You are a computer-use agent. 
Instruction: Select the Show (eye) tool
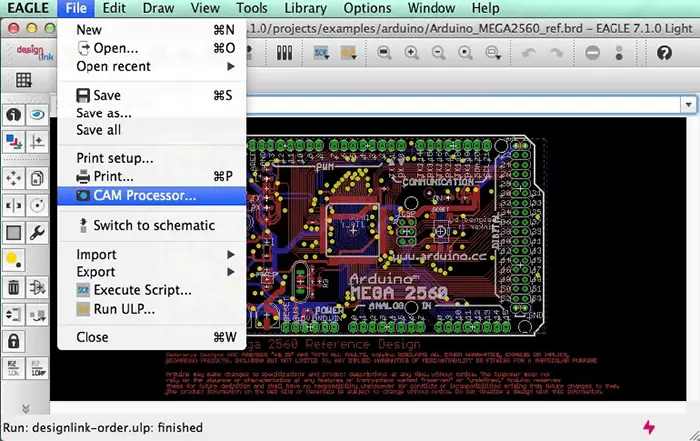pyautogui.click(x=37, y=115)
